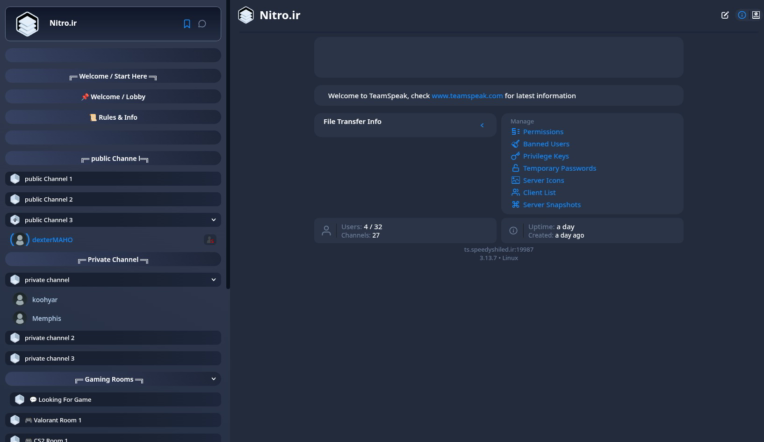Image resolution: width=764 pixels, height=442 pixels.
Task: Click the Channels 27 value
Action: pyautogui.click(x=376, y=235)
